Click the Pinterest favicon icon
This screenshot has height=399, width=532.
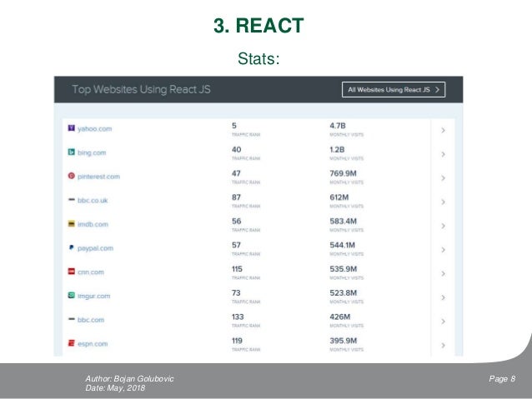[x=71, y=176]
